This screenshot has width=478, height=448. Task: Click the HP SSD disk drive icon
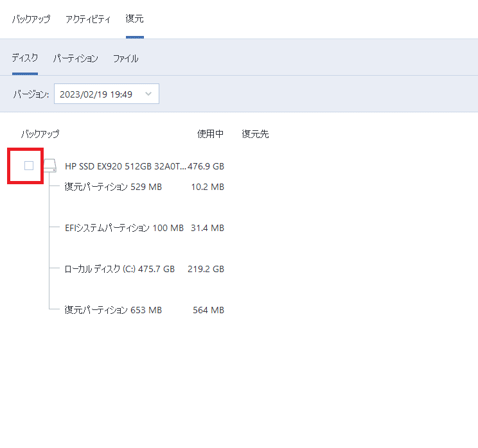[50, 166]
